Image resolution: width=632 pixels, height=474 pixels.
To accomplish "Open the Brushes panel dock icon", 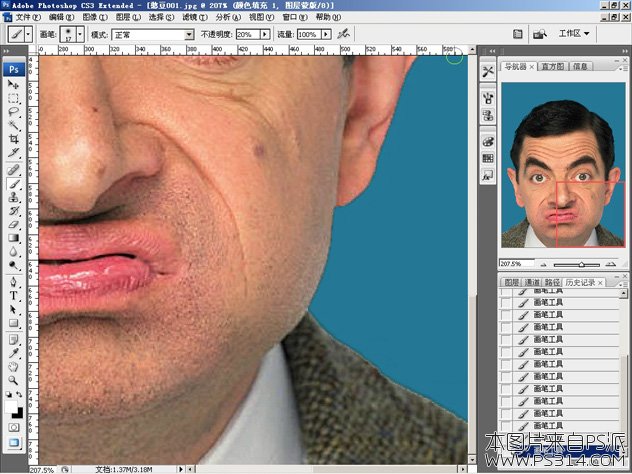I will (488, 98).
